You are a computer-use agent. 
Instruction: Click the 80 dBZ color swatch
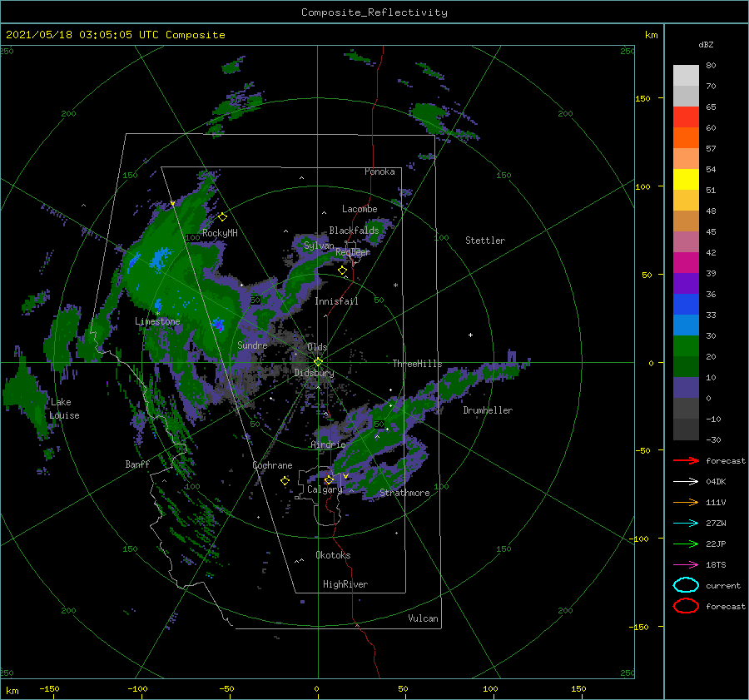pos(686,75)
